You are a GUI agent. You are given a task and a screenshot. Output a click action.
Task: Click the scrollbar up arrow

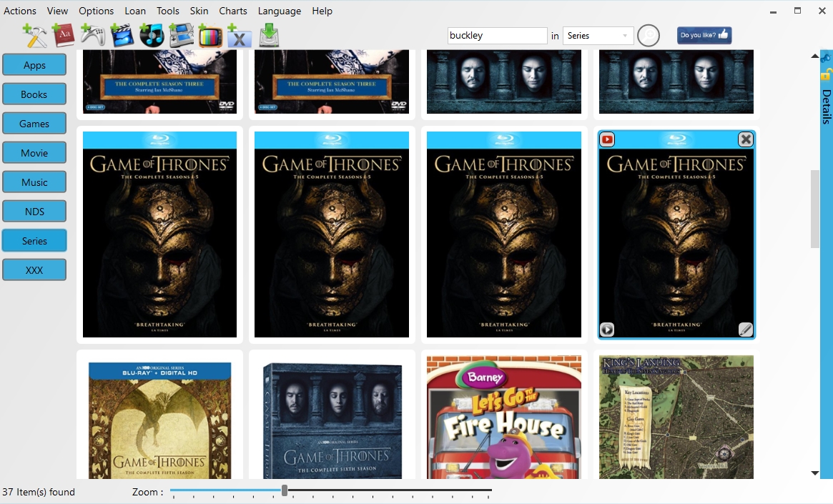click(815, 56)
